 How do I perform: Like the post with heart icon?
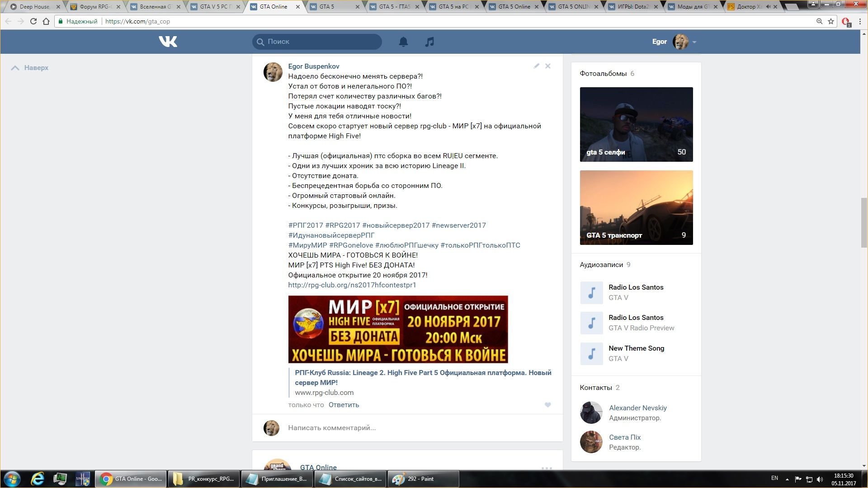click(547, 405)
